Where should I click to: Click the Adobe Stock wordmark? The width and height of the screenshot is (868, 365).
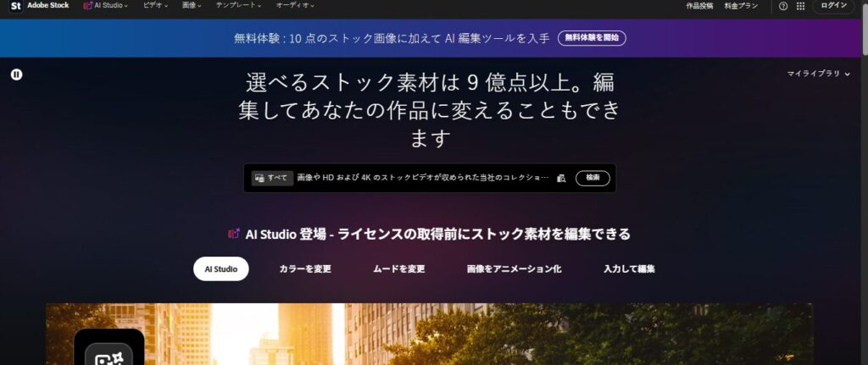click(48, 6)
